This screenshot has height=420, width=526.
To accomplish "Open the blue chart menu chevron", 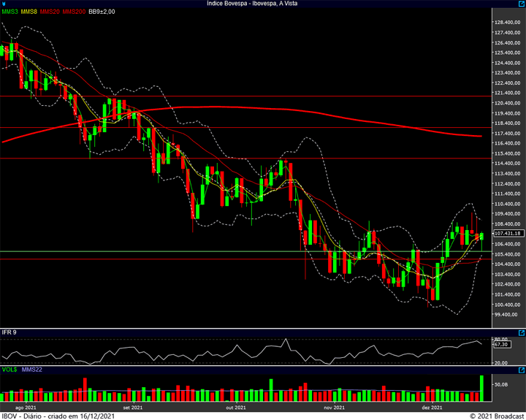I will (4, 4).
